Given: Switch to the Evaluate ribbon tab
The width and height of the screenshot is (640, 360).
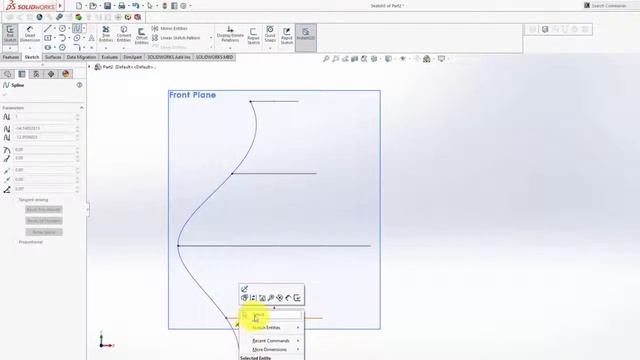Looking at the screenshot, I should click(x=109, y=57).
